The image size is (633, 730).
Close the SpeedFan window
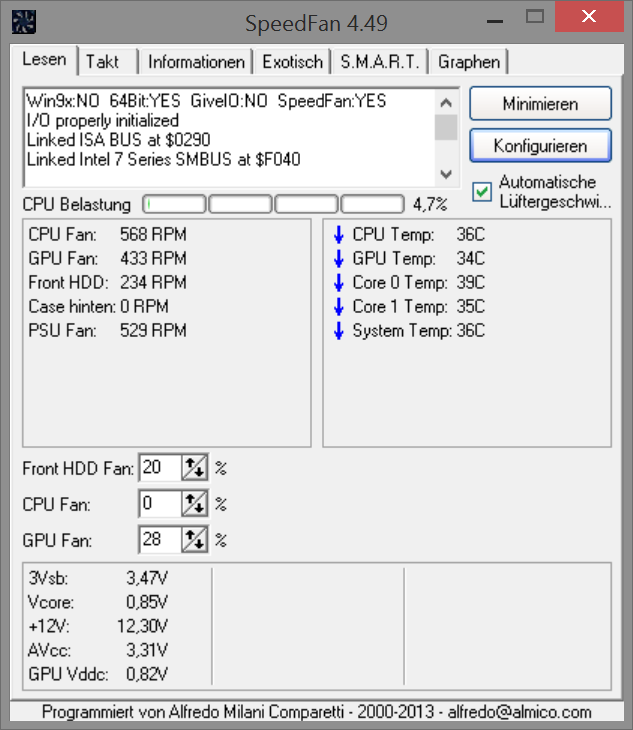[589, 17]
